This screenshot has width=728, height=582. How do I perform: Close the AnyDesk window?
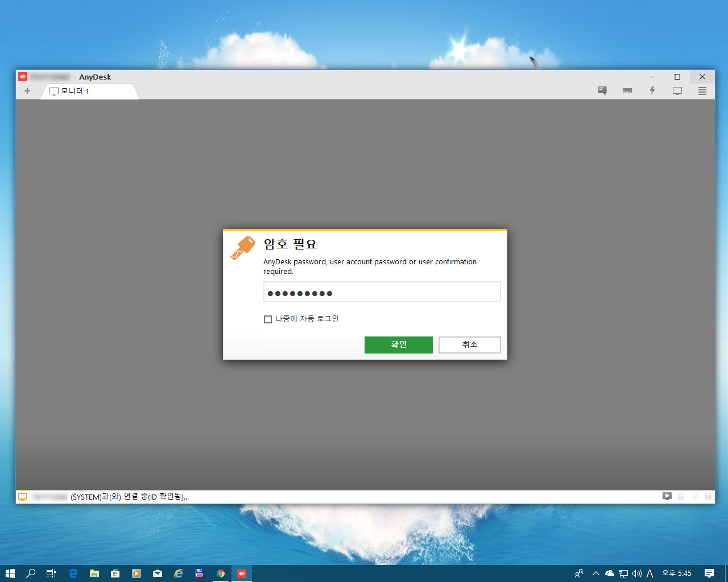(x=702, y=77)
